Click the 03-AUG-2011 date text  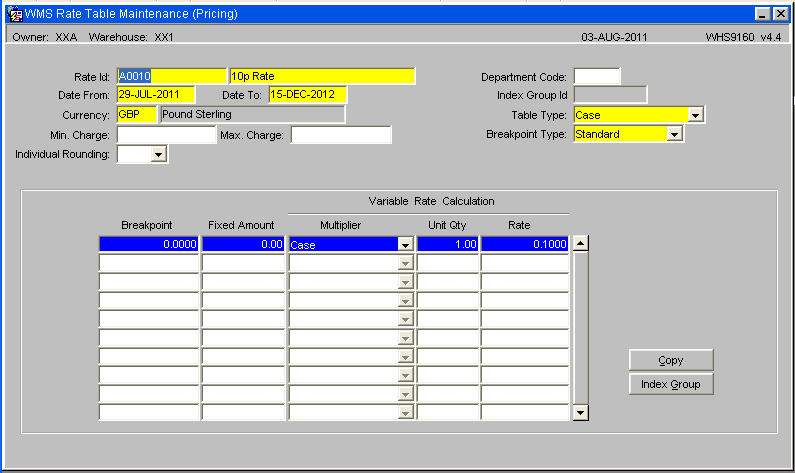click(x=614, y=37)
